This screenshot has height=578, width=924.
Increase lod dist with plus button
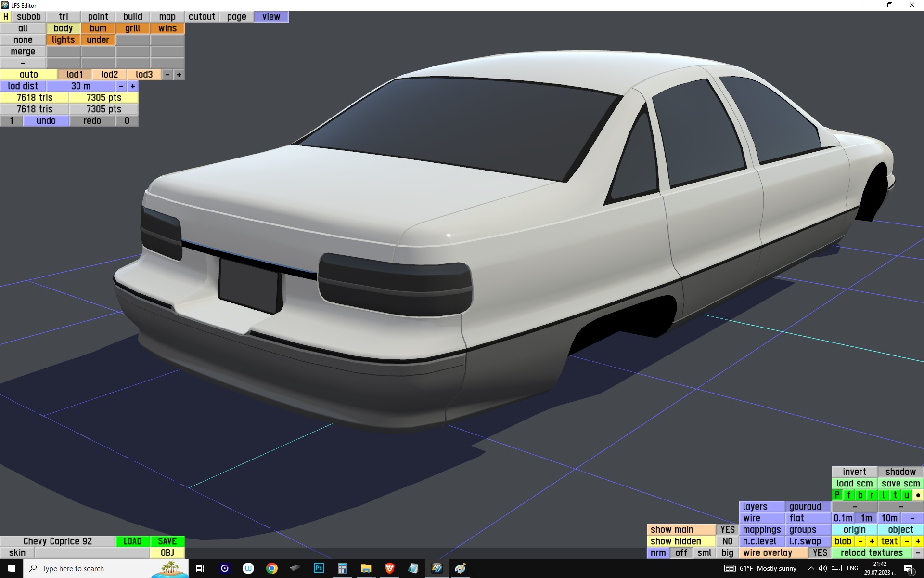coord(133,86)
